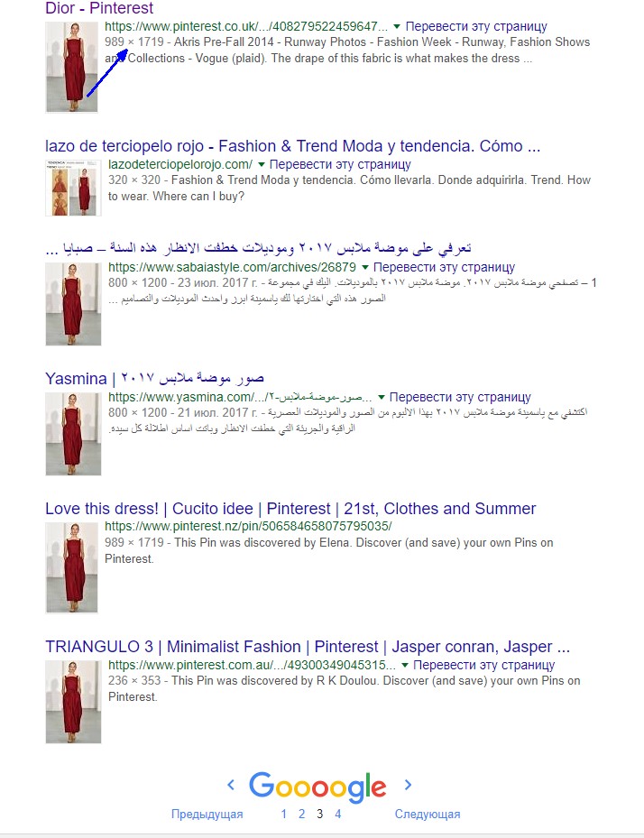This screenshot has width=644, height=838.
Task: Go to results page 1
Action: [x=284, y=814]
